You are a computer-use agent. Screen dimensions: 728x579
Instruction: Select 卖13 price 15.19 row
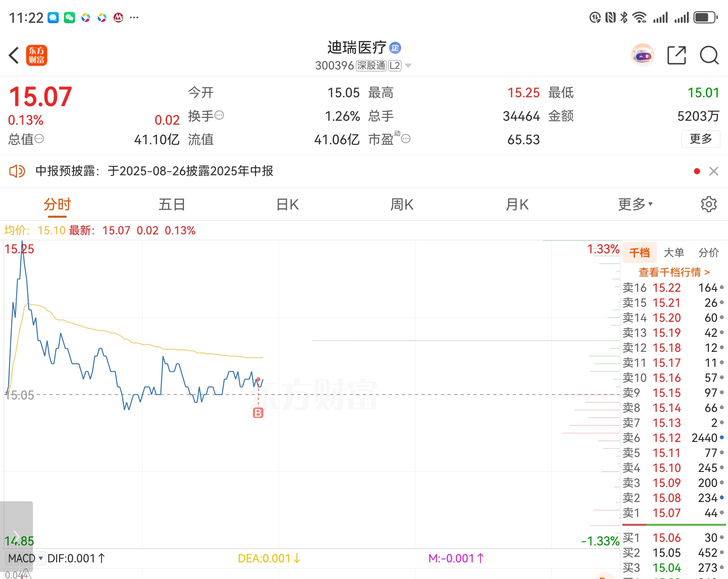(x=673, y=333)
